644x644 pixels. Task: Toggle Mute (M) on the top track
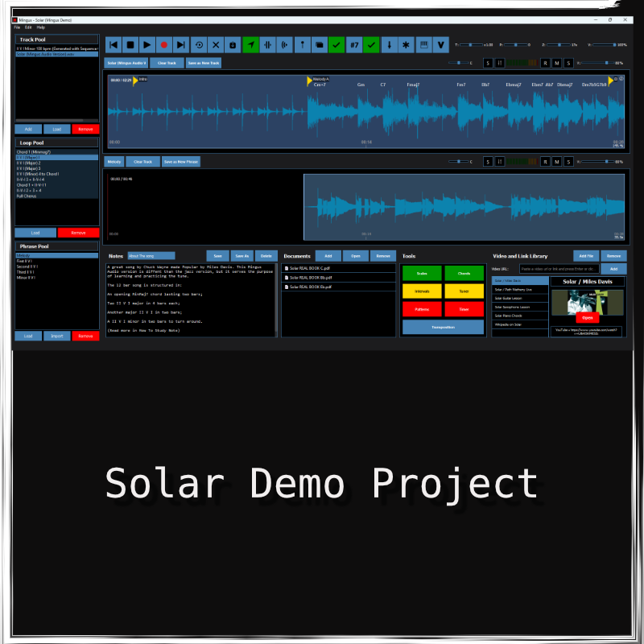coord(557,62)
